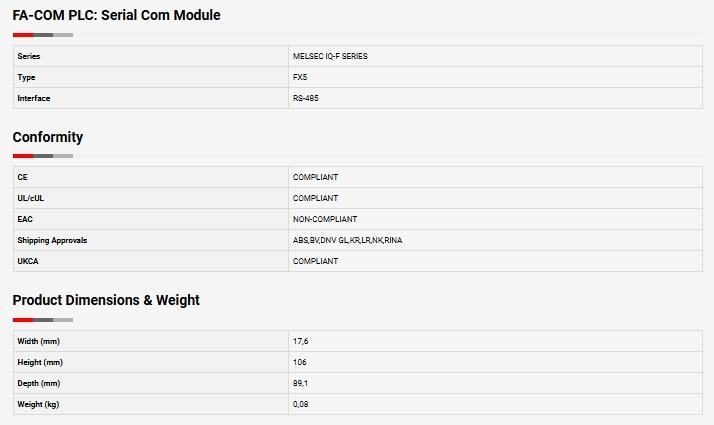Click the red accent bar under Conformity
Image resolution: width=714 pixels, height=425 pixels.
[x=23, y=156]
